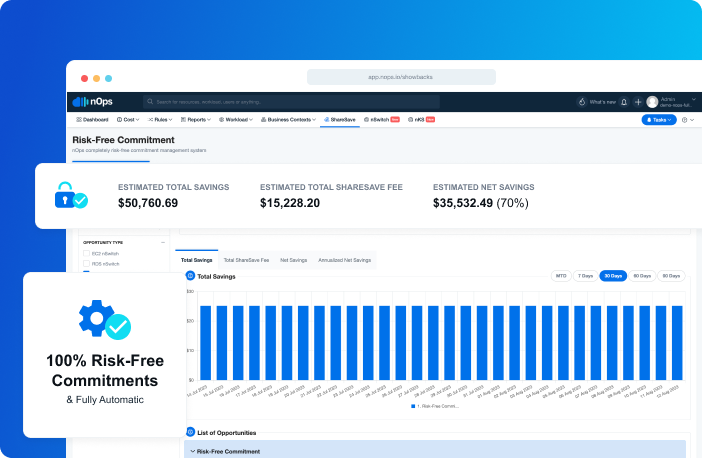This screenshot has height=458, width=702.
Task: Click the browser address bar
Action: [401, 77]
